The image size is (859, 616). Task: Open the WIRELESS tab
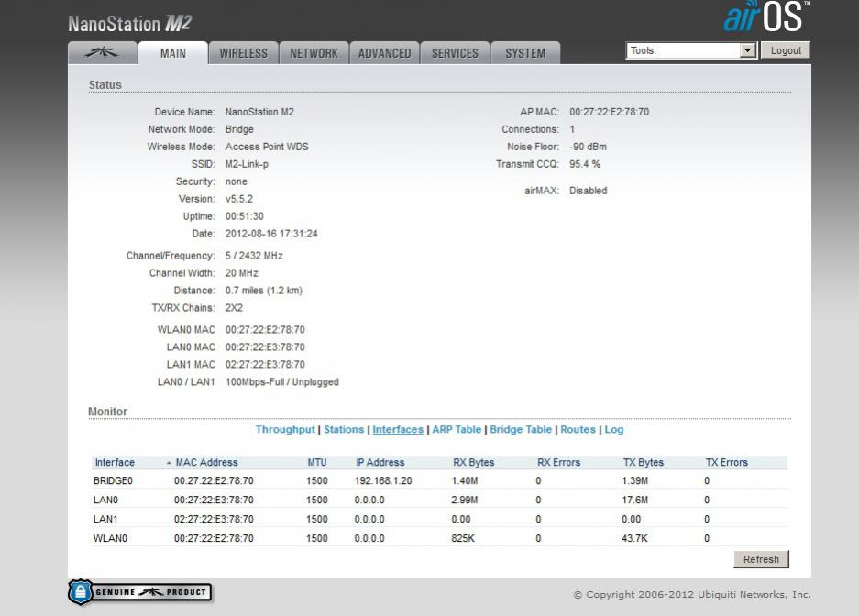[x=244, y=53]
